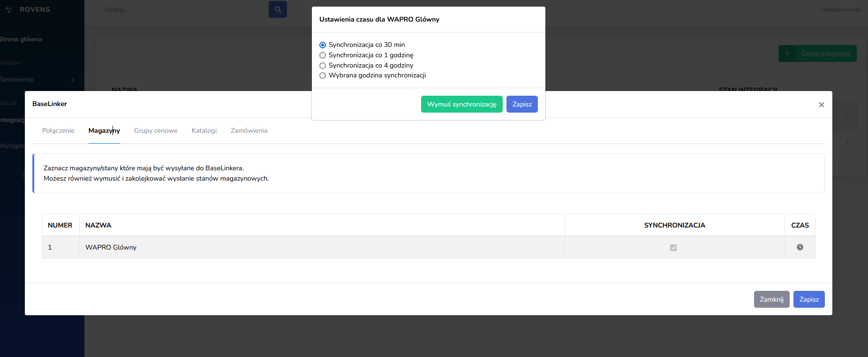
Task: Choose Wybrana godzina synchronizacji option
Action: (x=323, y=76)
